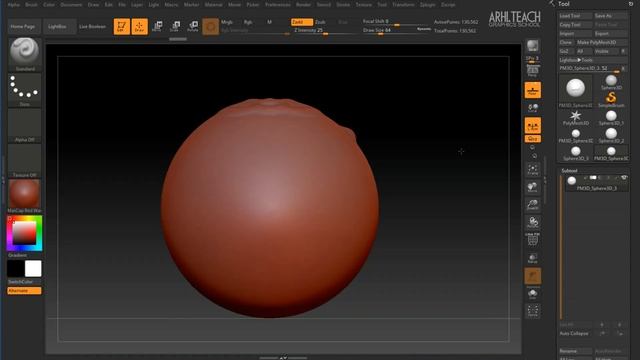
Task: Select the black main color swatch
Action: click(16, 269)
